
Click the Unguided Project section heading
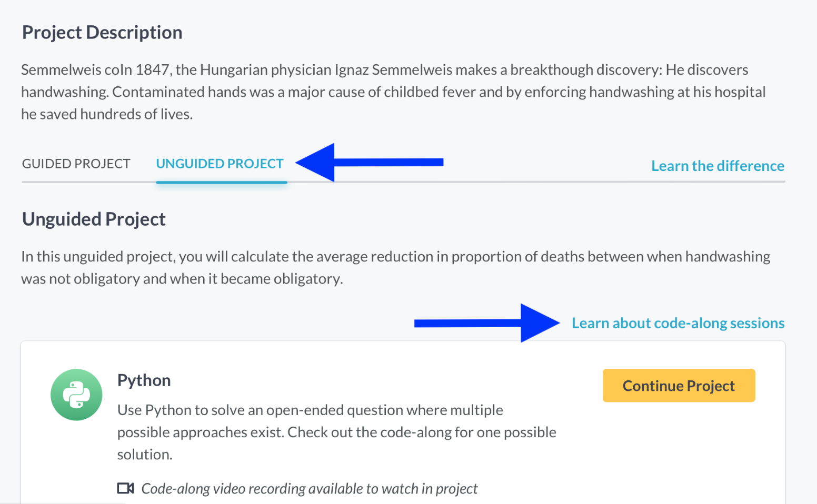94,219
